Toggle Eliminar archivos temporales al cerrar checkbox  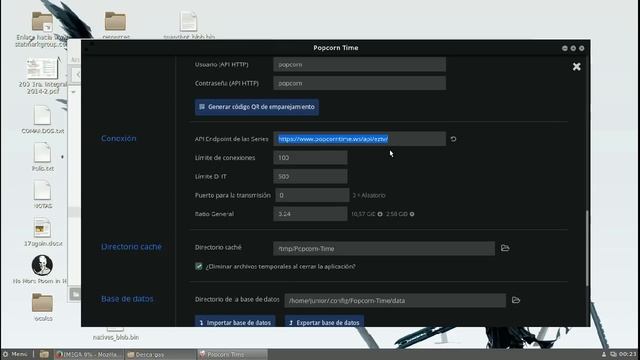[199, 267]
